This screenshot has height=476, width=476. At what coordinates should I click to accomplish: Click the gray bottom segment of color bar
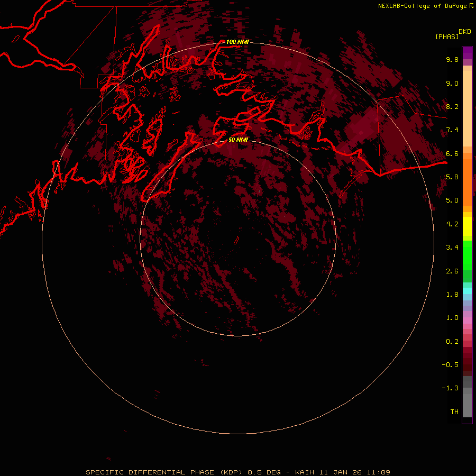click(x=467, y=404)
